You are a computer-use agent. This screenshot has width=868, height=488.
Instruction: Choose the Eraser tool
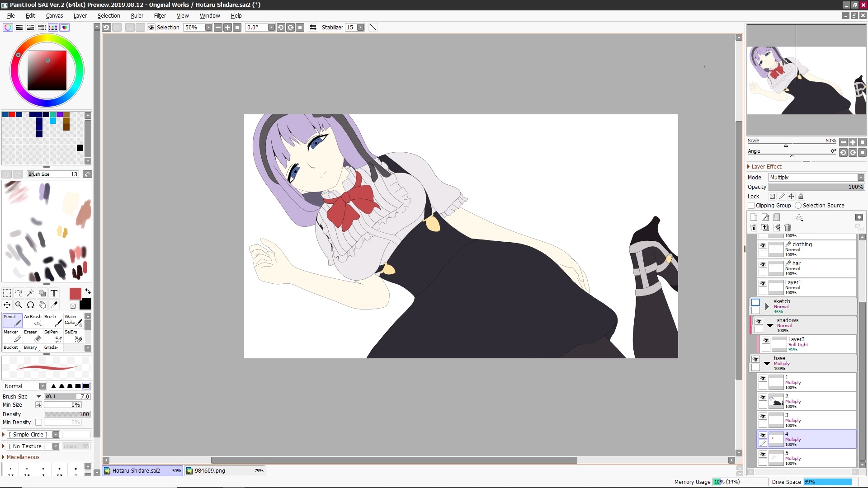33,336
